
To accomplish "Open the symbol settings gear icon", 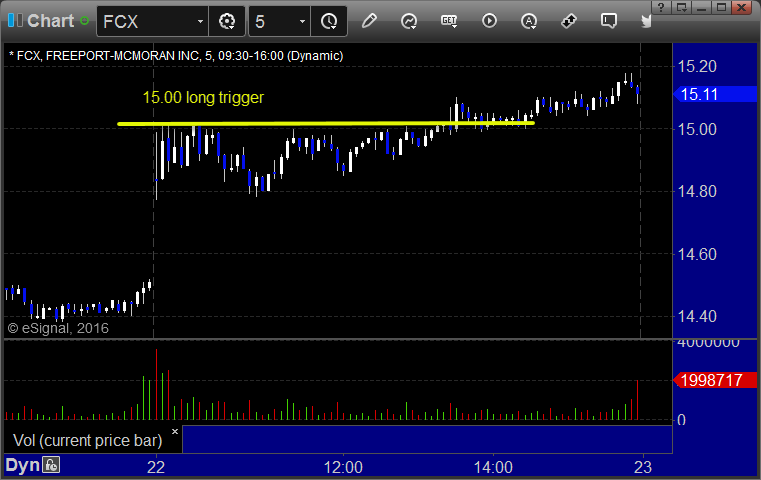I will (x=227, y=21).
